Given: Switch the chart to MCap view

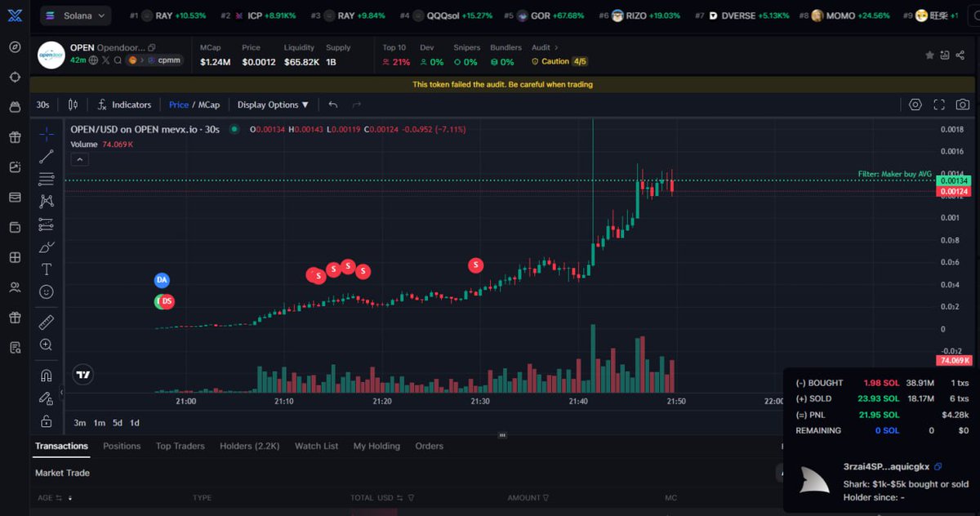Looking at the screenshot, I should tap(209, 105).
